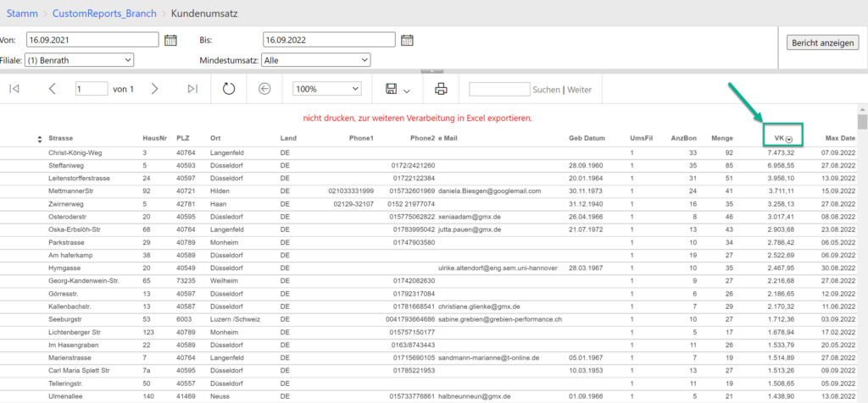Image resolution: width=868 pixels, height=403 pixels.
Task: Refresh the report
Action: [x=229, y=89]
